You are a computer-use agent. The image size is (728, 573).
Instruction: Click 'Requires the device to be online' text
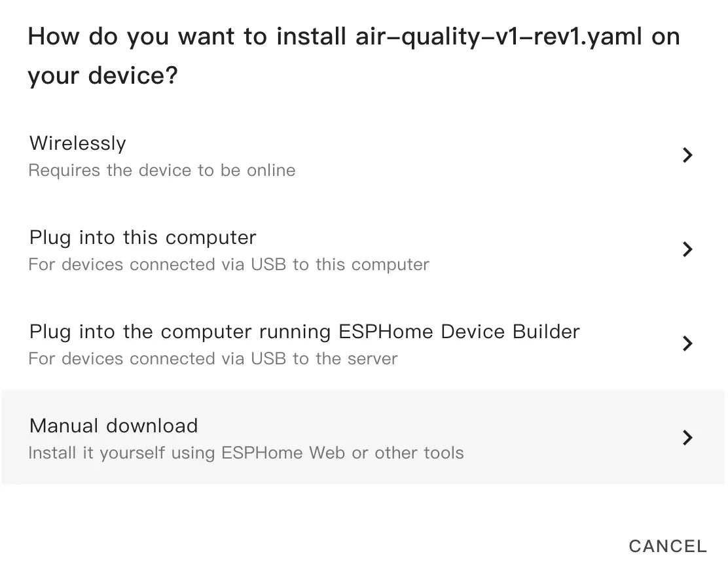click(162, 171)
